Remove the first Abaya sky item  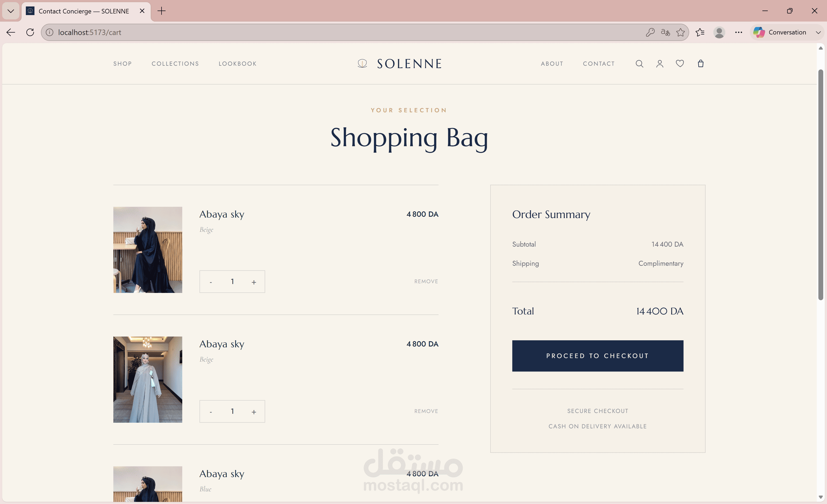[426, 282]
